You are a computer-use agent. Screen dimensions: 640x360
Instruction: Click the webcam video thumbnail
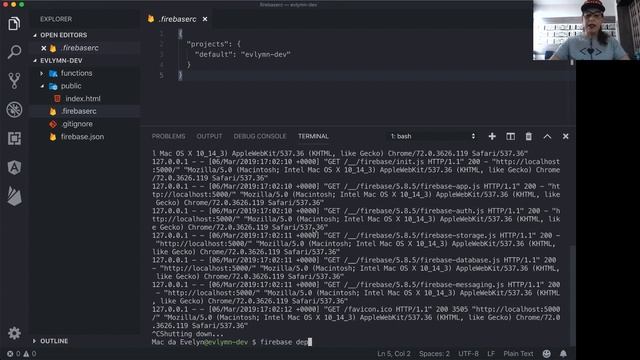pyautogui.click(x=587, y=30)
